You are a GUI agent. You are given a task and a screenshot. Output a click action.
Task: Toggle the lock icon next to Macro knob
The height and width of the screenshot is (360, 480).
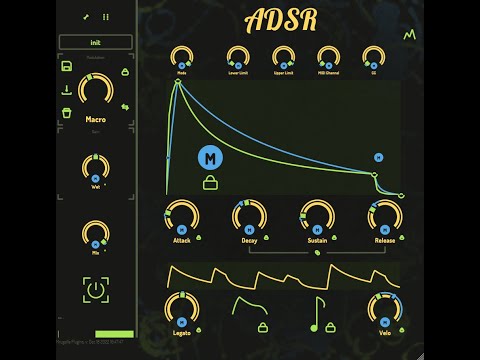[x=125, y=72]
